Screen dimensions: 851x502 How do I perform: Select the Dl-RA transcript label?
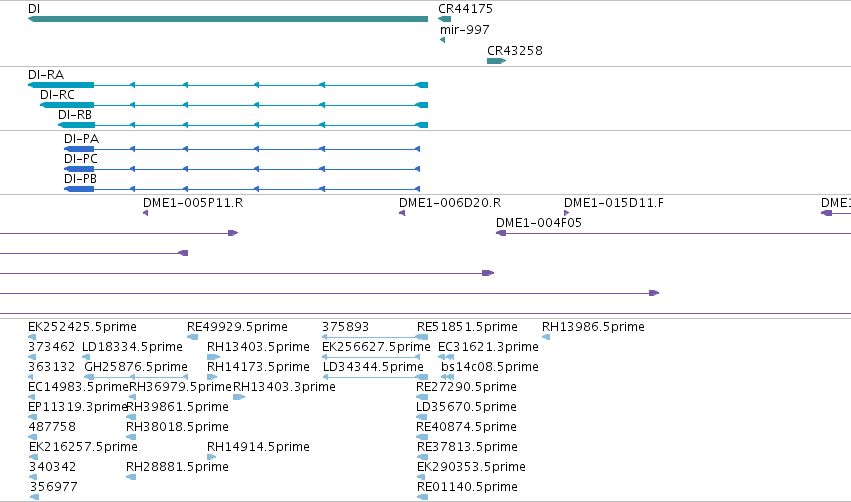tap(46, 74)
